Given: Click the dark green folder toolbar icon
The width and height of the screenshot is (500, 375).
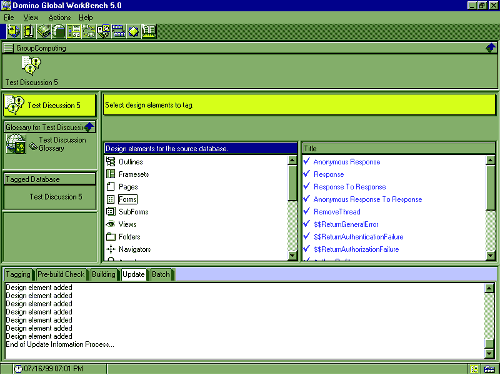Looking at the screenshot, I should point(58,31).
